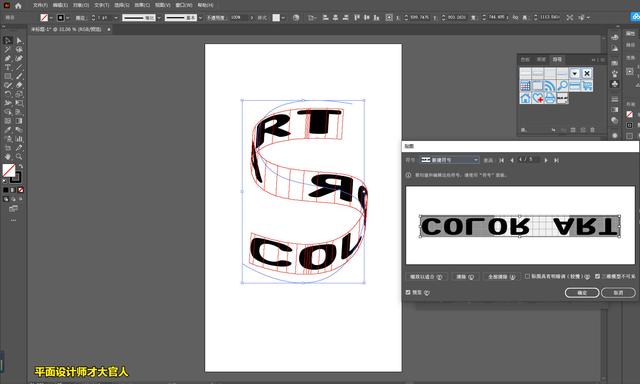Select the Zoom tool magnifier
This screenshot has height=384, width=640.
(19, 157)
